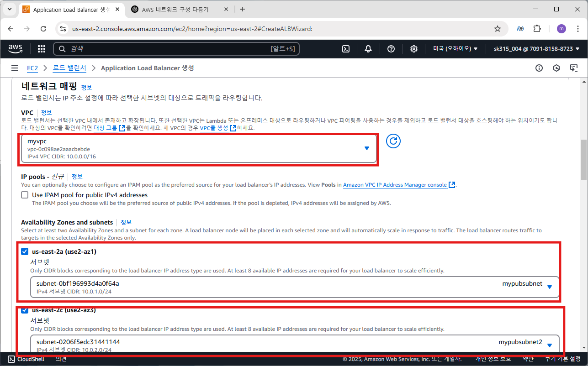Click the info circle icon in breadcrumb bar

[x=539, y=68]
